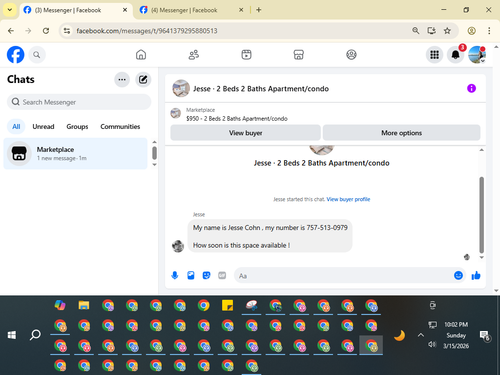
Task: Open Windows taskbar search
Action: pos(35,335)
